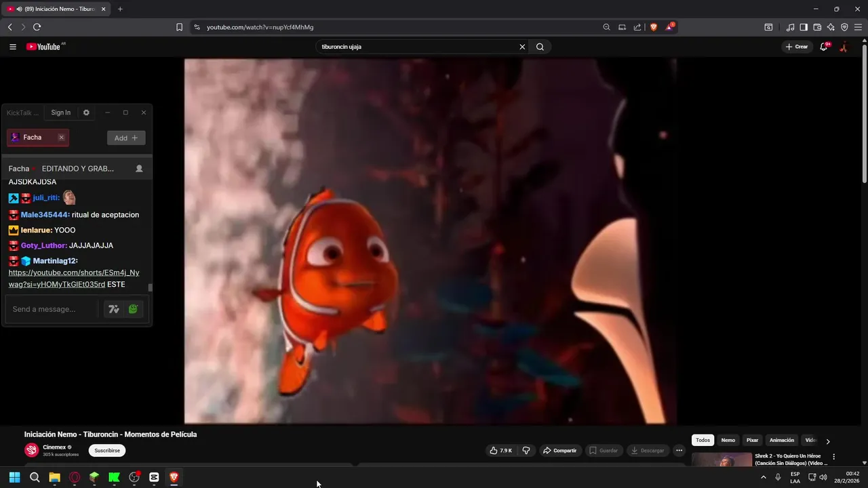The image size is (868, 488).
Task: Open the media control music note icon
Action: click(x=790, y=27)
